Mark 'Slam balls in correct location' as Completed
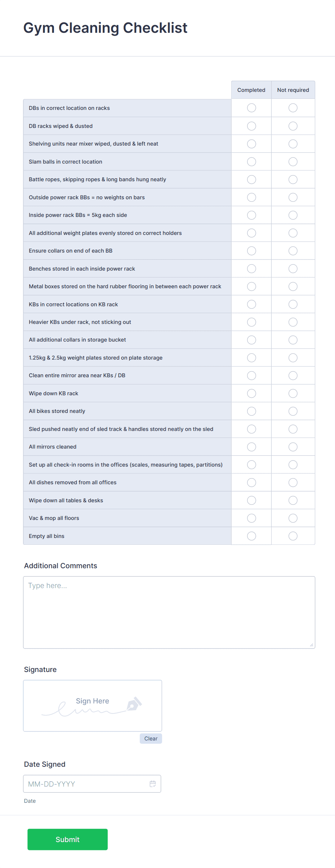 click(251, 161)
